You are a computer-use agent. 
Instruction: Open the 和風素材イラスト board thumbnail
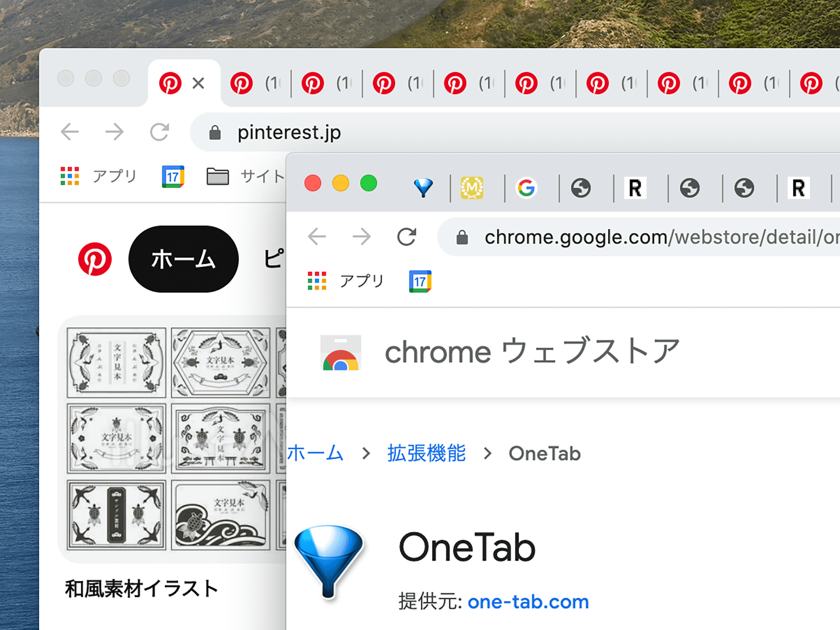click(172, 439)
